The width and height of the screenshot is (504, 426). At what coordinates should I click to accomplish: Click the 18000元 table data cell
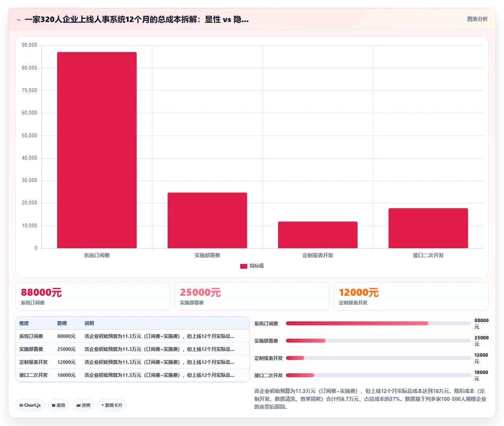point(67,375)
